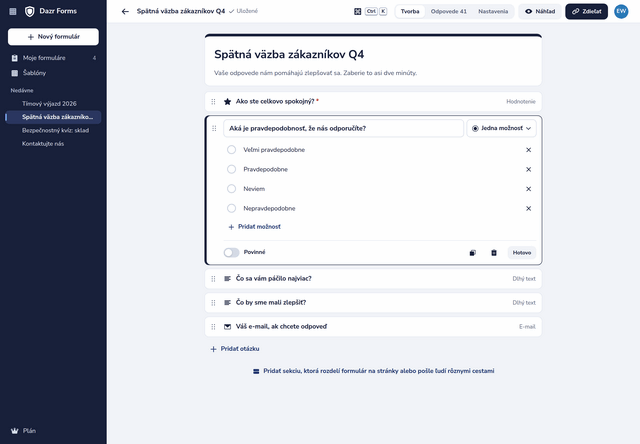640x444 pixels.
Task: Click the EW user avatar
Action: [x=621, y=11]
